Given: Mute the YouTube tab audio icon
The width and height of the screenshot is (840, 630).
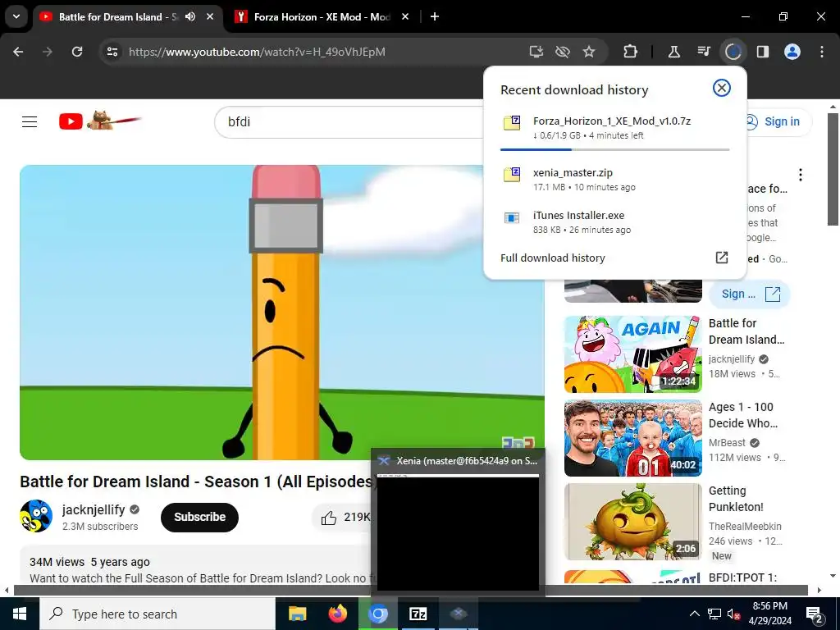Looking at the screenshot, I should click(x=190, y=16).
